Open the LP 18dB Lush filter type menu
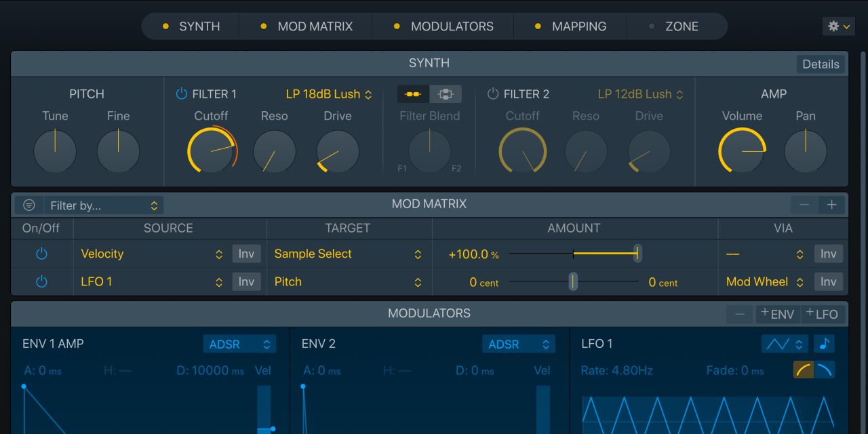The image size is (868, 434). (x=329, y=94)
